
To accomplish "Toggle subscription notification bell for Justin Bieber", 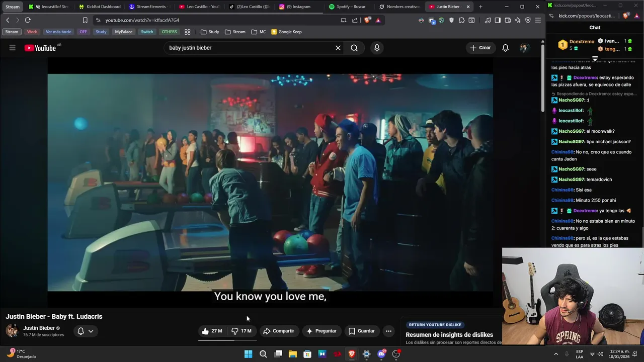I will 80,331.
